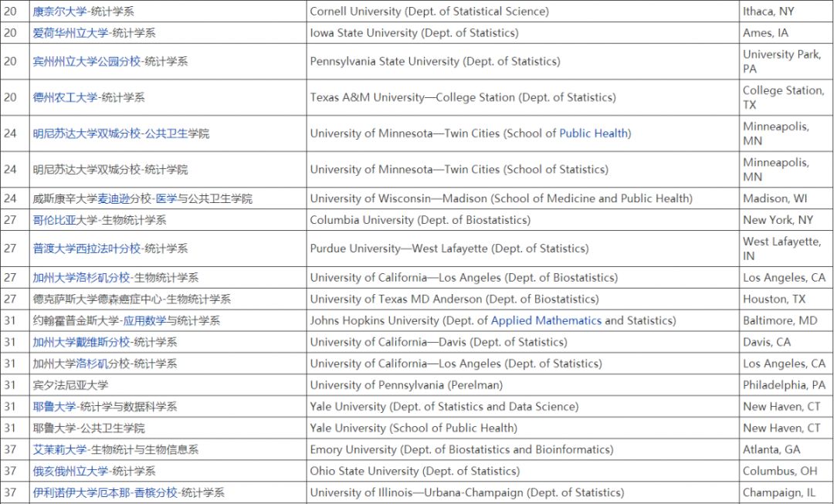Image resolution: width=834 pixels, height=504 pixels.
Task: Select UCLA (Dept. of Biostatistics) English cell
Action: [x=522, y=278]
